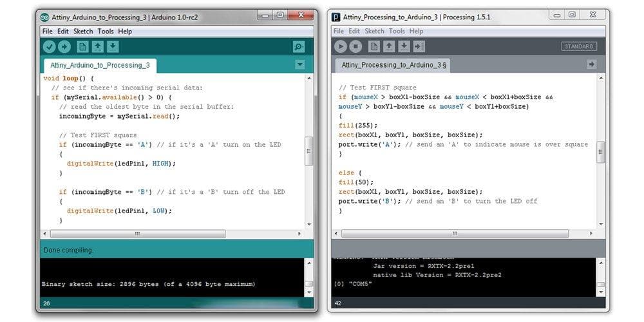Image resolution: width=644 pixels, height=322 pixels.
Task: Select Attiny_Processing_to_Arduino_3 tab
Action: click(x=393, y=65)
